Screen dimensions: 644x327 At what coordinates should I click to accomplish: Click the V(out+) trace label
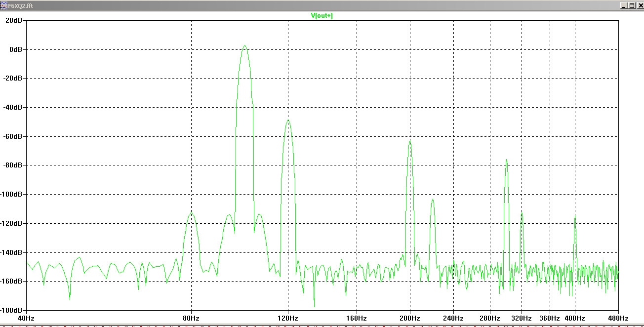click(x=321, y=15)
